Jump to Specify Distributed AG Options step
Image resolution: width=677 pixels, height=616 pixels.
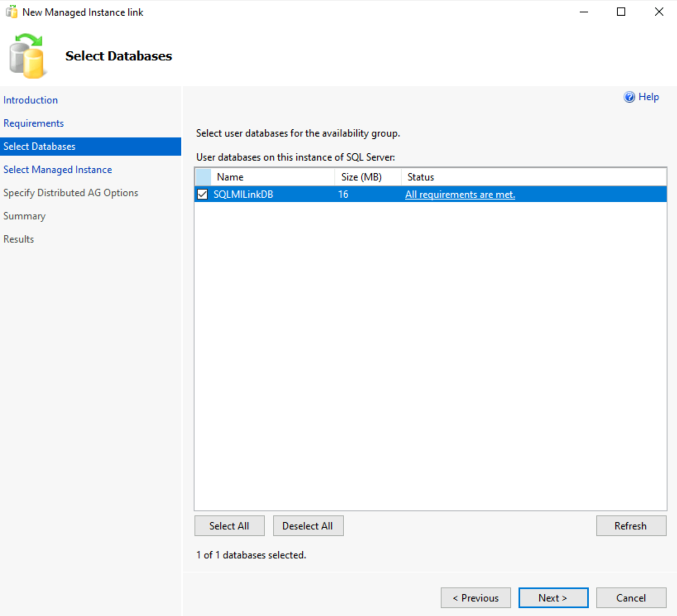70,192
